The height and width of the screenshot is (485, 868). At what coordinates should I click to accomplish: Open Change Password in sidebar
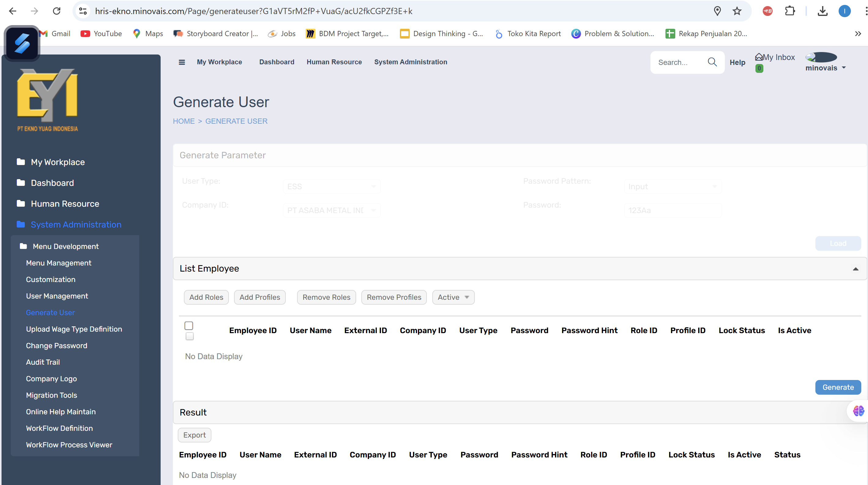point(57,346)
